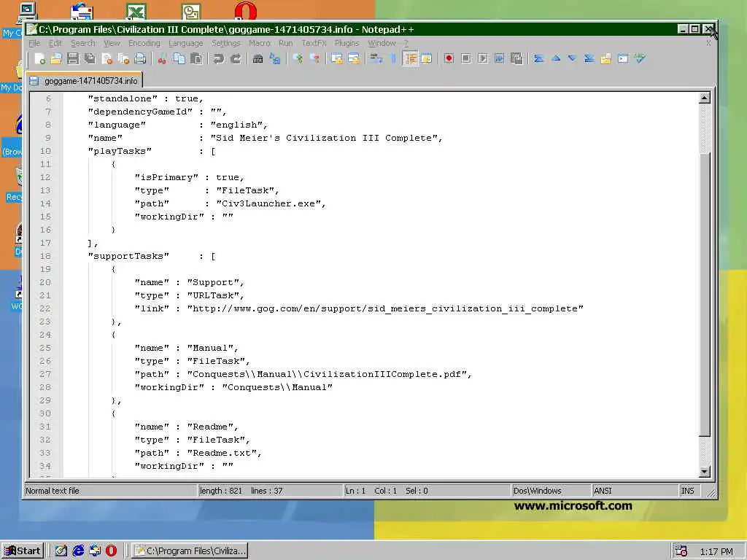Launch Opera from the quick launch bar

tap(111, 551)
